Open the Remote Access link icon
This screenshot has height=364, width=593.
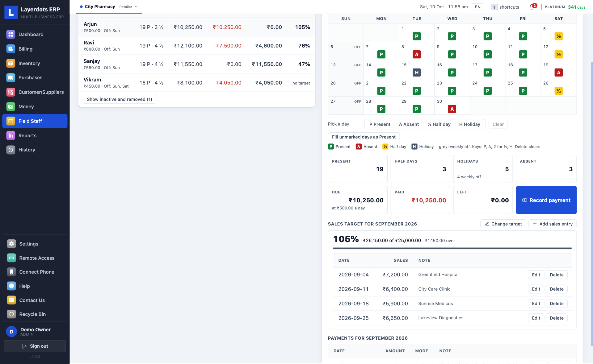pos(11,258)
